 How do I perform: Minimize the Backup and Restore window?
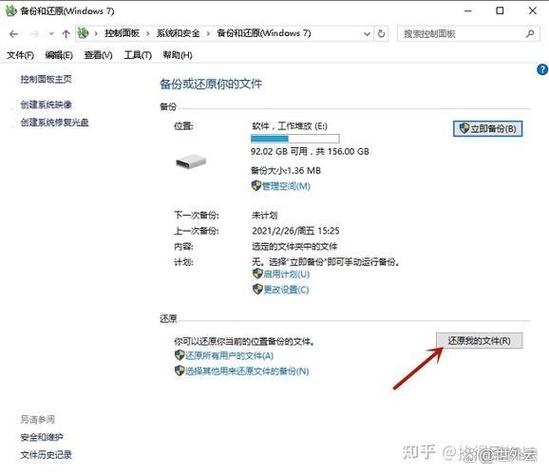(x=468, y=11)
